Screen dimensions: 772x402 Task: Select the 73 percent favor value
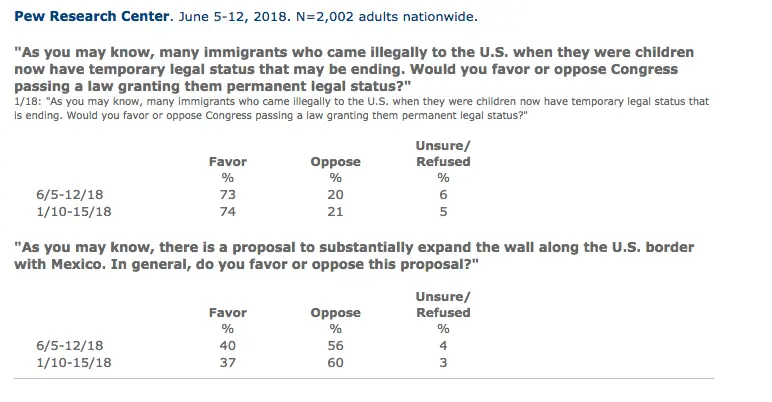[227, 194]
